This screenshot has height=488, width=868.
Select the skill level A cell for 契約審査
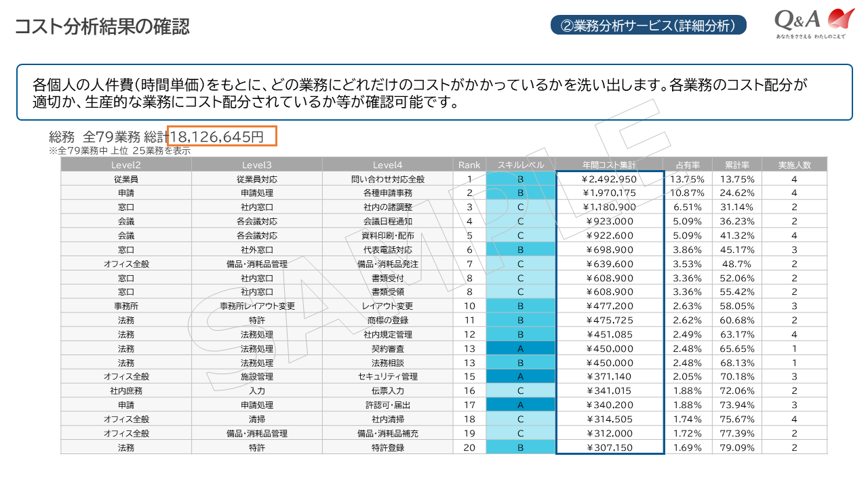[x=521, y=348]
